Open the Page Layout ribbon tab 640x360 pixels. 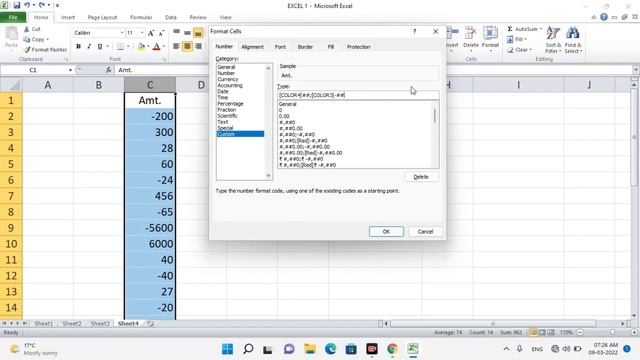pyautogui.click(x=102, y=17)
